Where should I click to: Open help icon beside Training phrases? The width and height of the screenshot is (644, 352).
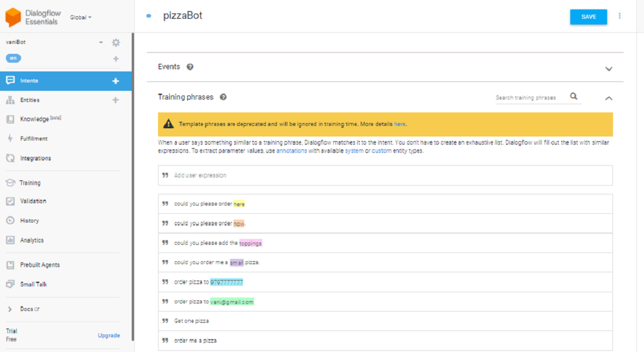[223, 97]
